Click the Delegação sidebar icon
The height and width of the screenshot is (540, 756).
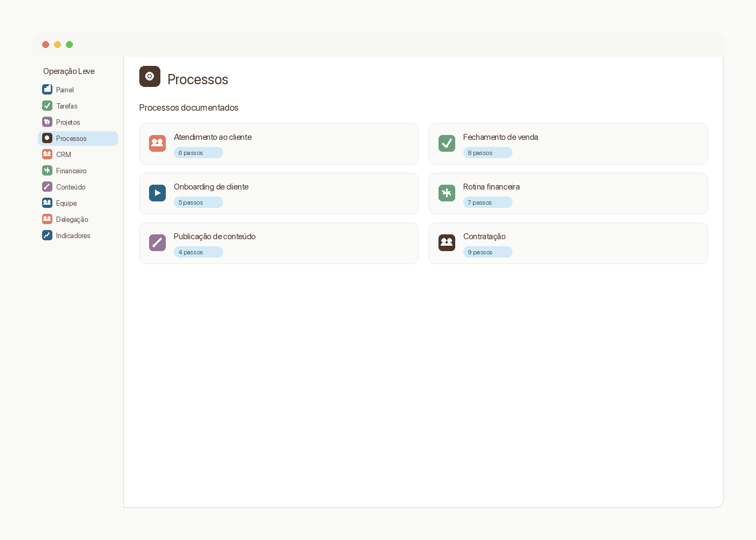(x=48, y=219)
